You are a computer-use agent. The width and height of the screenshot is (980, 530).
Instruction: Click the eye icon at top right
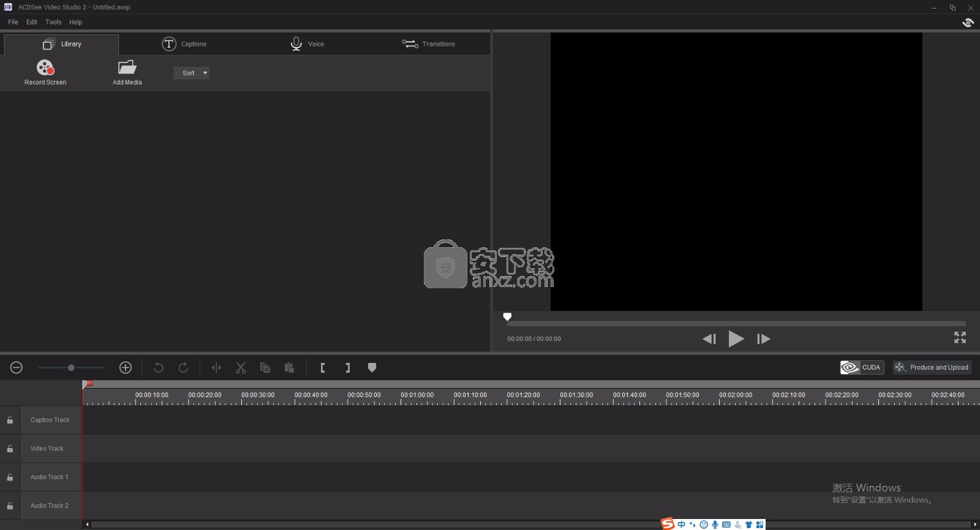968,23
